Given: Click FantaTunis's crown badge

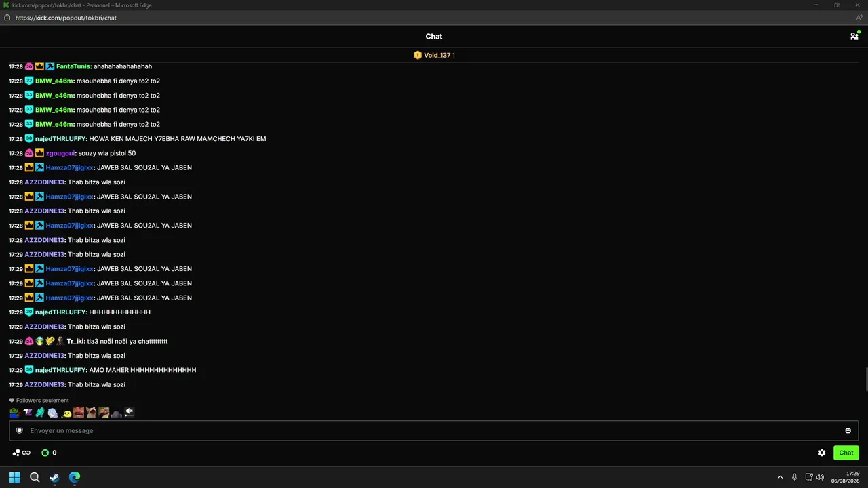Looking at the screenshot, I should [39, 66].
